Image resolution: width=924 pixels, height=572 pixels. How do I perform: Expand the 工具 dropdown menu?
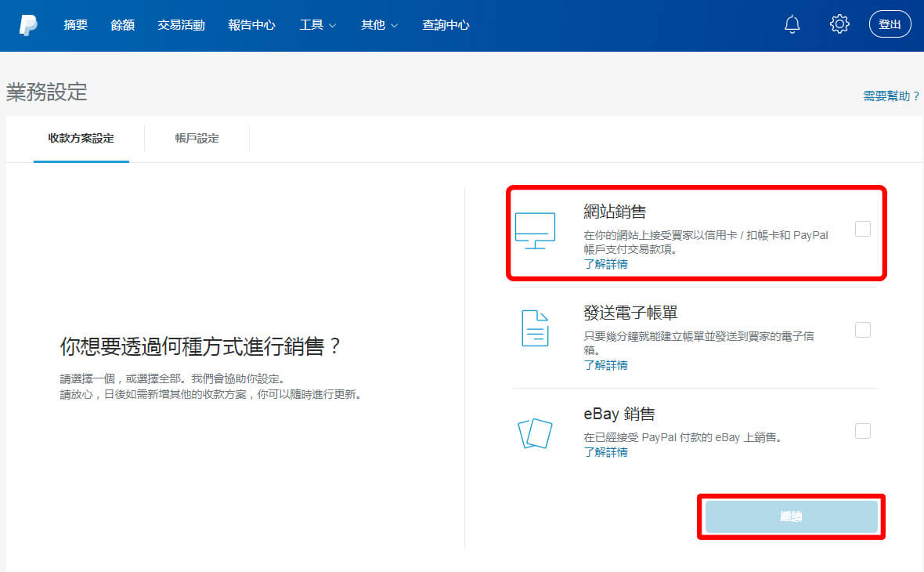point(318,25)
